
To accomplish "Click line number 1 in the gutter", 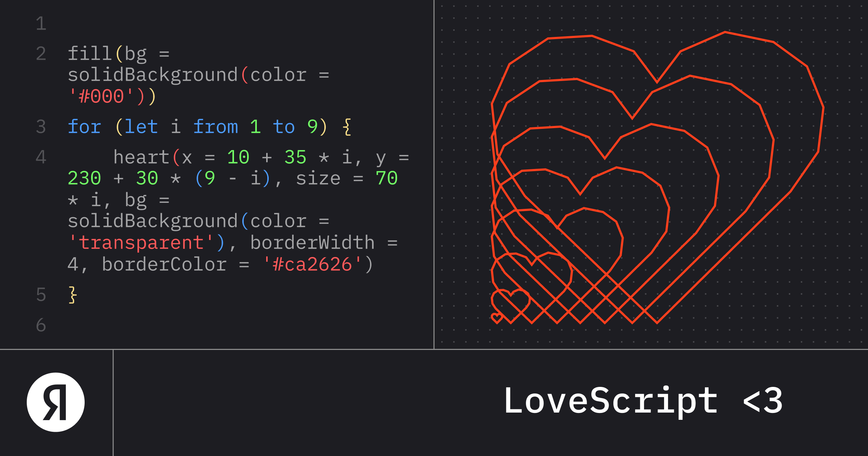I will (41, 24).
